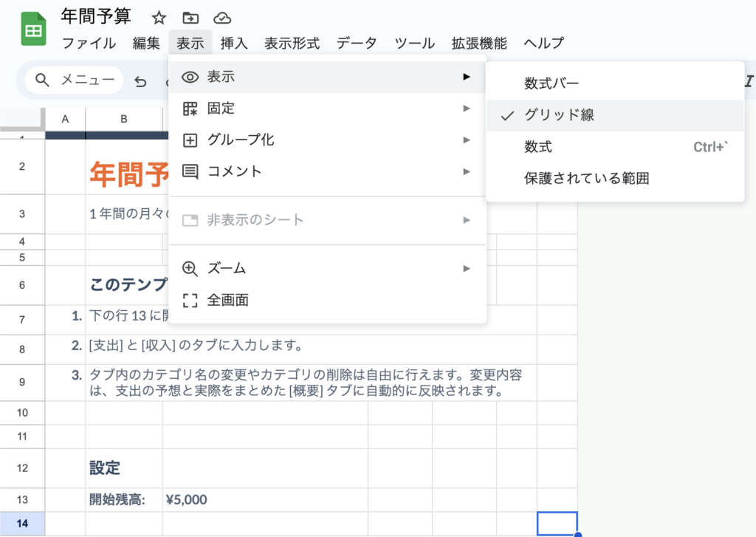The image size is (756, 537).
Task: Open the 挿入 menu
Action: [234, 43]
